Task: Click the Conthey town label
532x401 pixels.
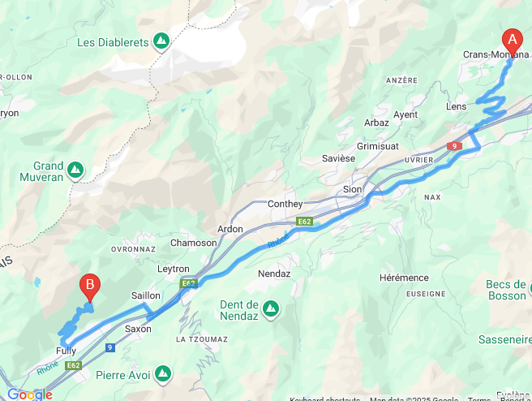Action: point(285,204)
